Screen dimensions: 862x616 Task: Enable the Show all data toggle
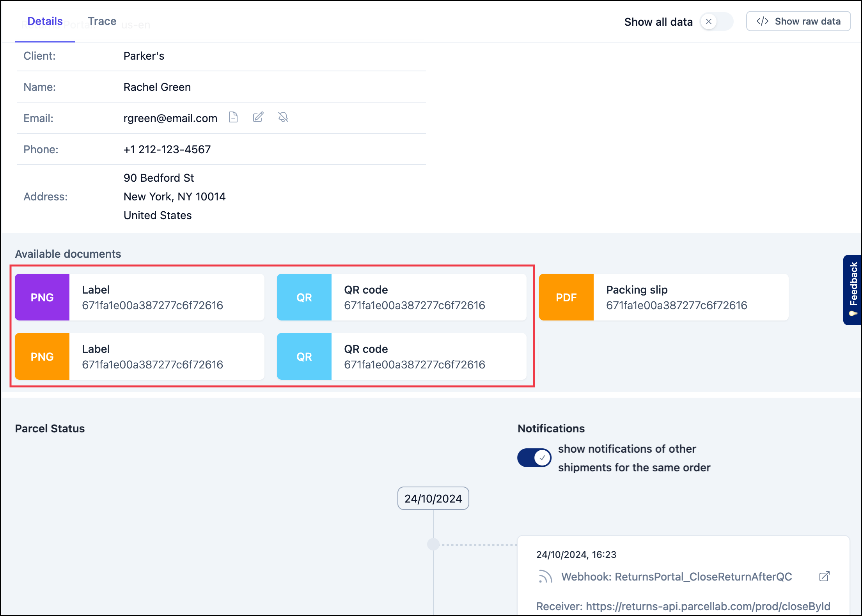tap(722, 22)
